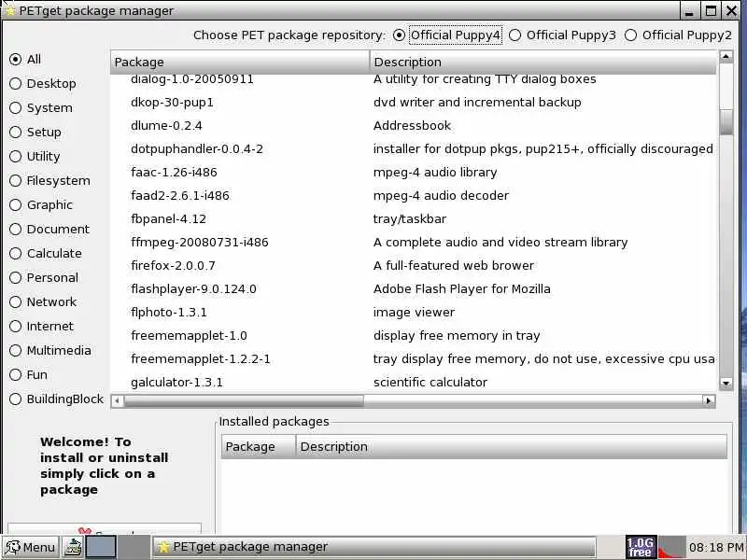Image resolution: width=747 pixels, height=560 pixels.
Task: Sort by the Package column header
Action: click(x=240, y=62)
